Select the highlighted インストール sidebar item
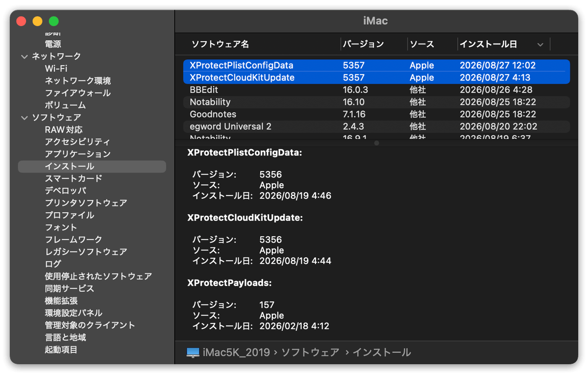Screen dimensions: 588x374 click(92, 167)
